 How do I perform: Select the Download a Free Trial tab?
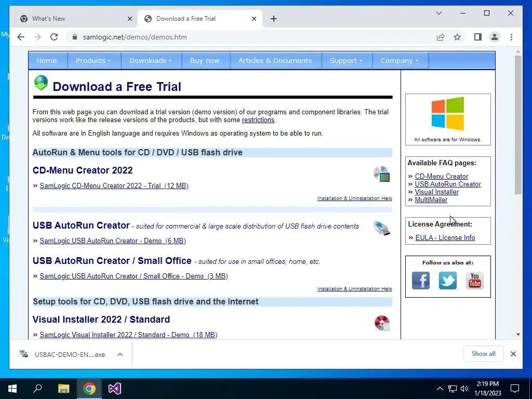tap(200, 19)
